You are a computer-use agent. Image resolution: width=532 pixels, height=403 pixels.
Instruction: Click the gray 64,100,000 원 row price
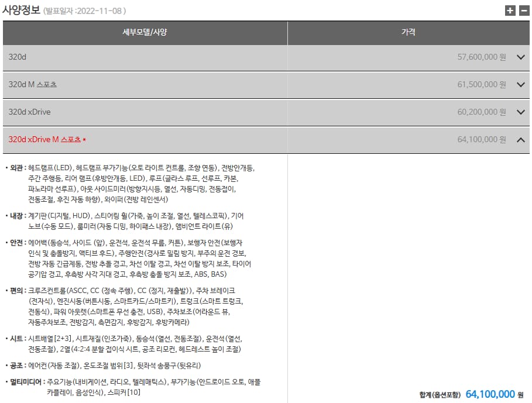pyautogui.click(x=482, y=139)
